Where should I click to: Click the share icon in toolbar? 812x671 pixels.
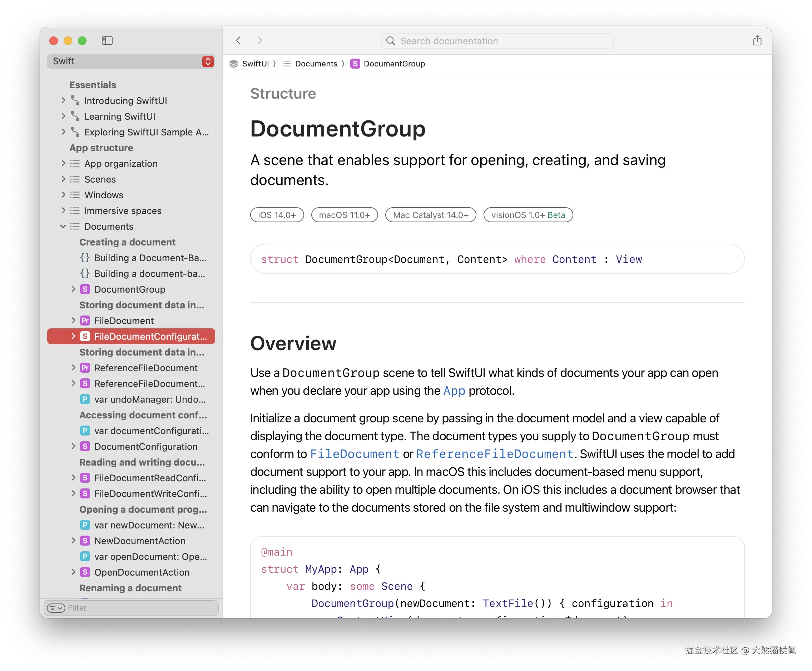click(x=757, y=41)
